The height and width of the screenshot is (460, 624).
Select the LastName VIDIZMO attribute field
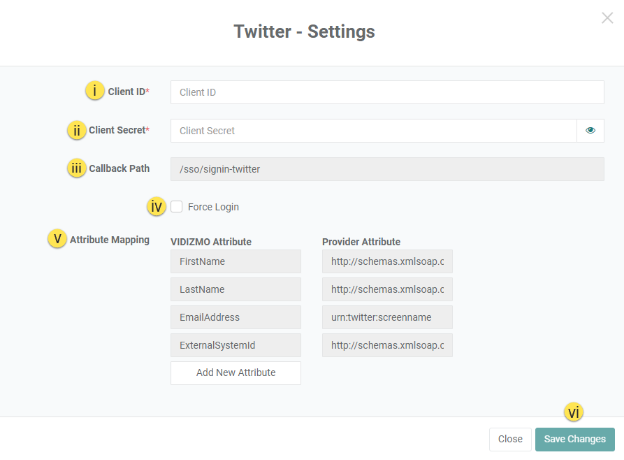tap(235, 289)
